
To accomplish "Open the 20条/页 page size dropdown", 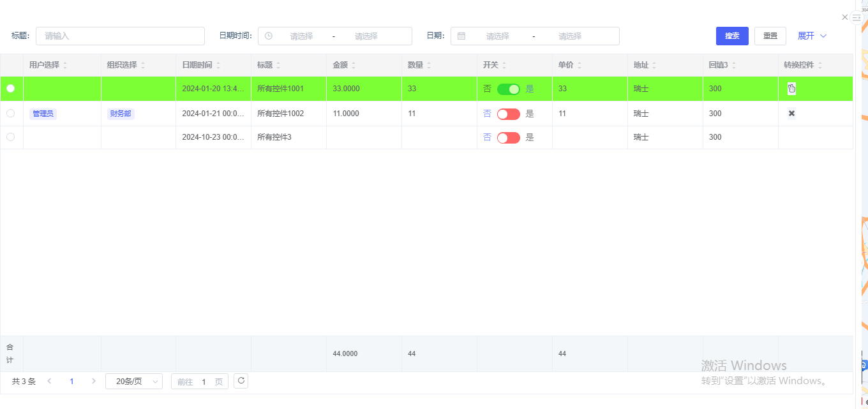I will (134, 382).
